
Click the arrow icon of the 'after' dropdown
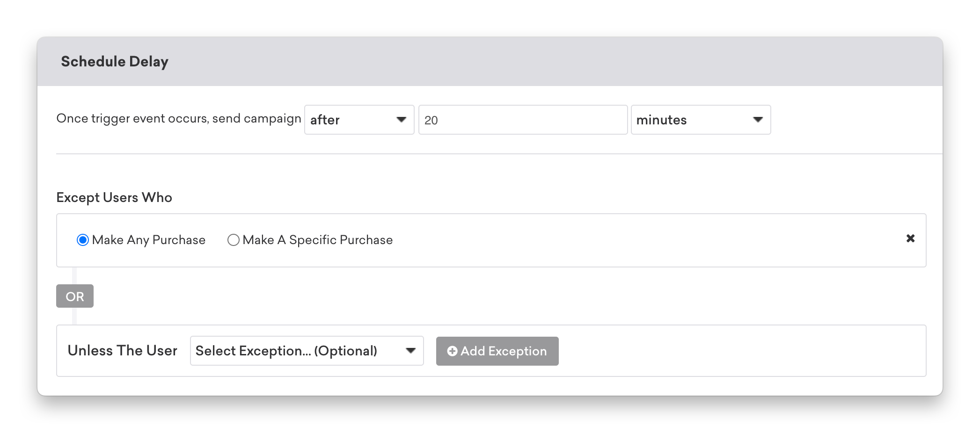[401, 120]
